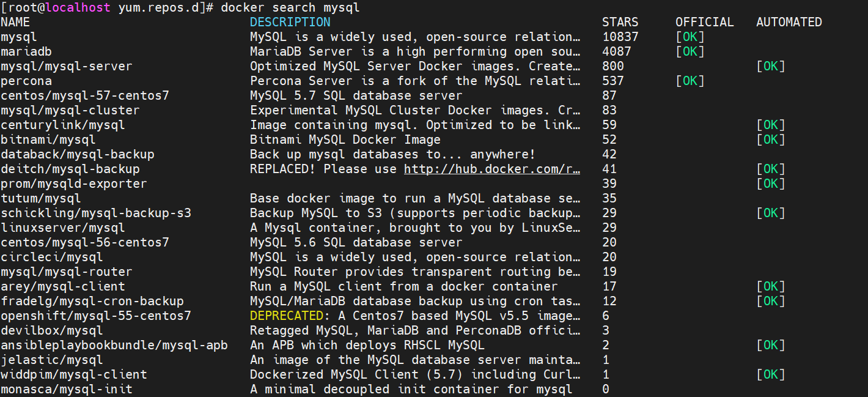Click the NAME column header
Viewport: 868px width, 397px height.
(15, 22)
